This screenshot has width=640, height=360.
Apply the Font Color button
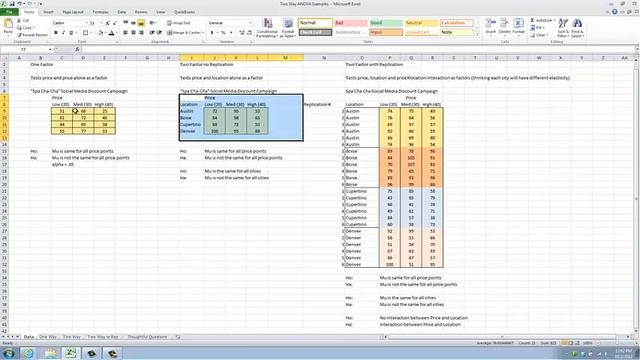(x=111, y=33)
